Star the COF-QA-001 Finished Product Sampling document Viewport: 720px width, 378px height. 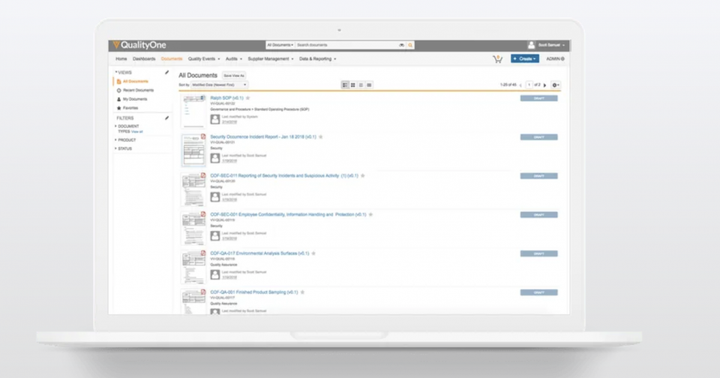point(303,292)
